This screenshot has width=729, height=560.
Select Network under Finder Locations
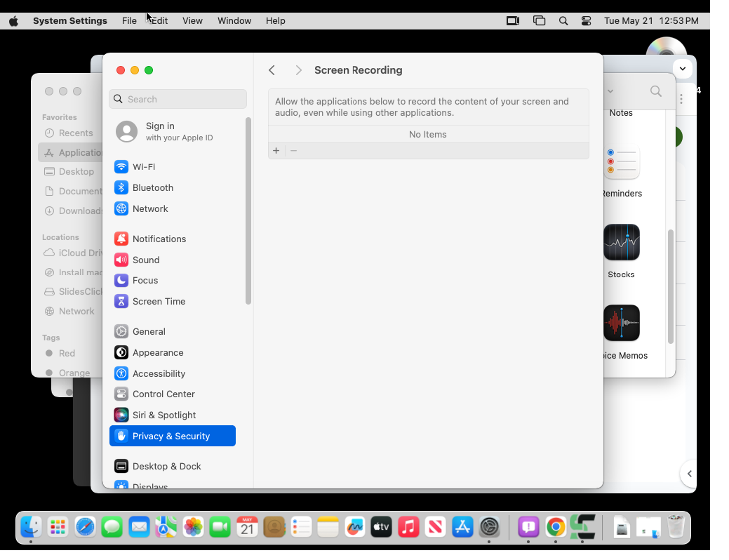(69, 311)
